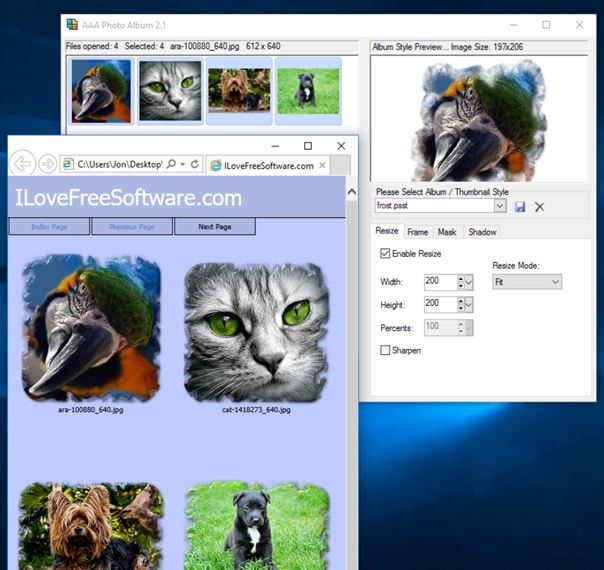The width and height of the screenshot is (604, 570).
Task: Switch to the Resize tab
Action: (x=387, y=231)
